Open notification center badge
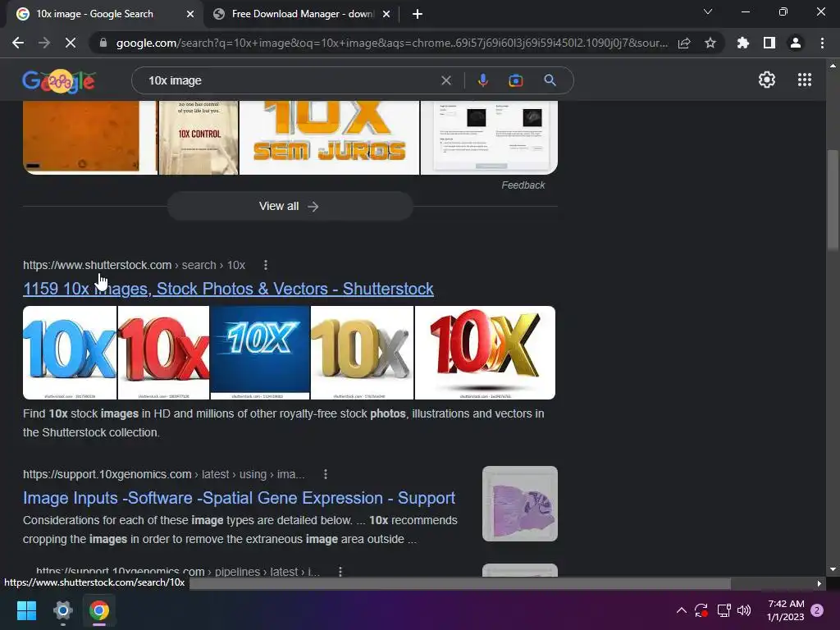The image size is (840, 630). click(817, 610)
